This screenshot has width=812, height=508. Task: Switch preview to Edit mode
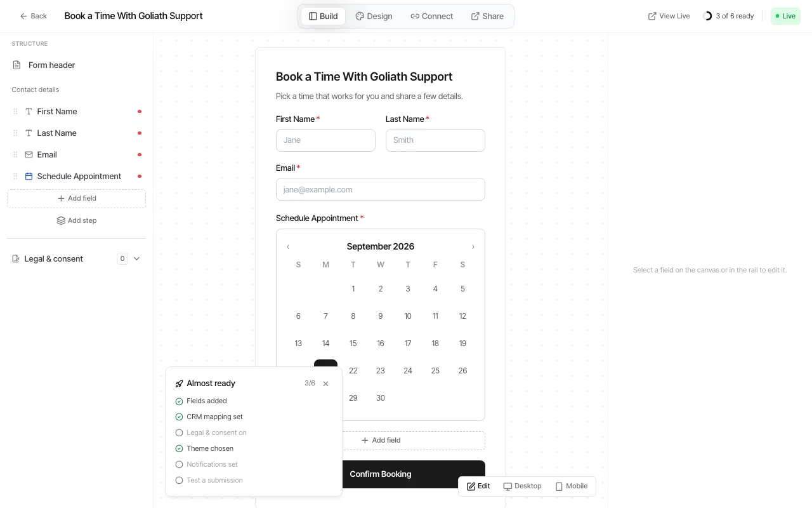tap(478, 486)
